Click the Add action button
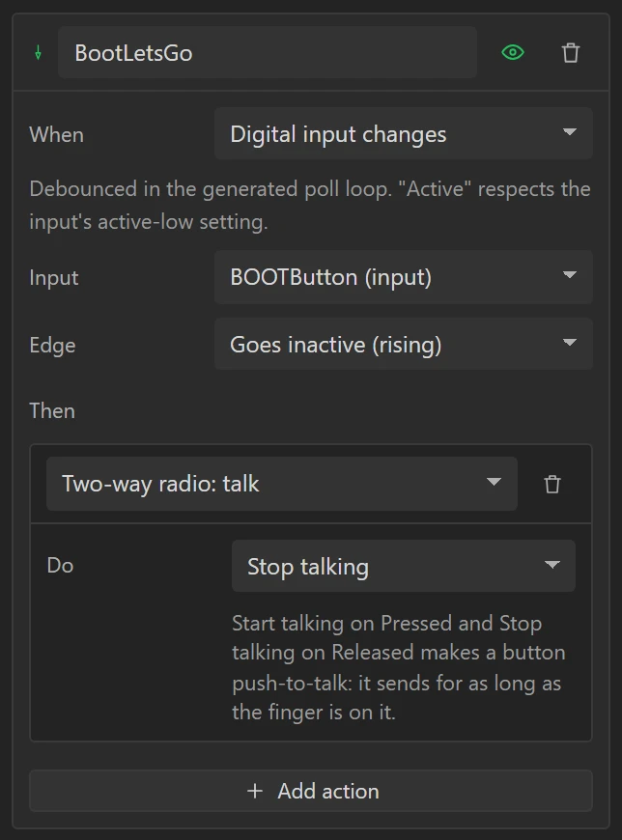This screenshot has width=622, height=840. [311, 791]
